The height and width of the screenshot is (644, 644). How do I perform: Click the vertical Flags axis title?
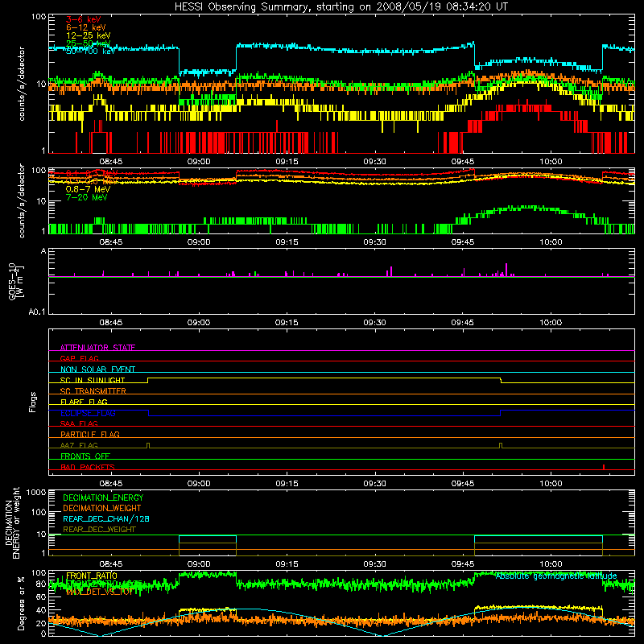pos(33,402)
